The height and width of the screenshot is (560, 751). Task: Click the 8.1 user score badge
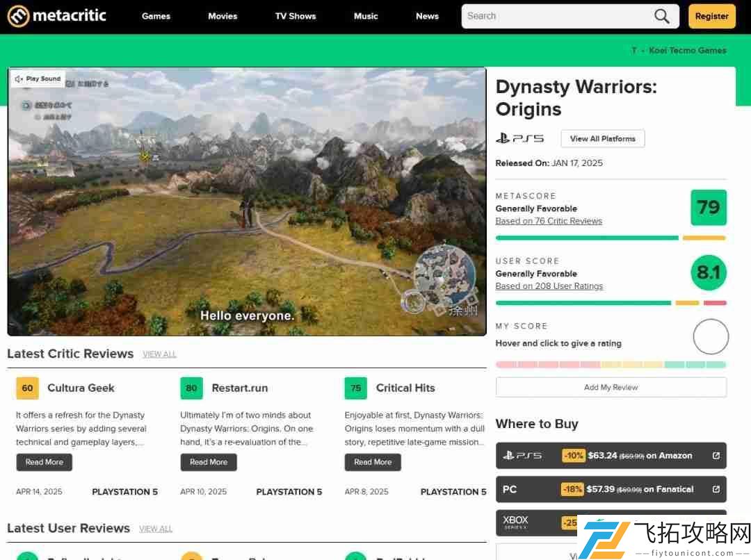tap(709, 272)
